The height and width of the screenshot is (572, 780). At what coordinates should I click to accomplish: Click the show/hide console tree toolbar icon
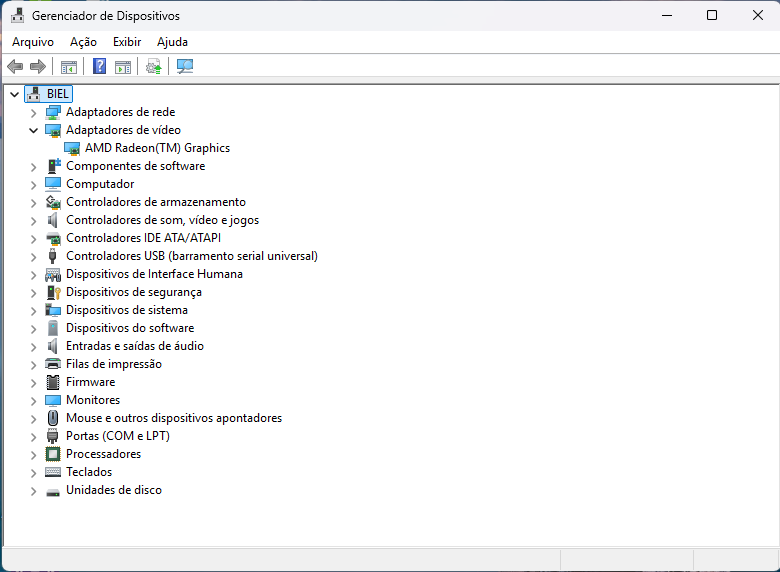click(x=69, y=67)
